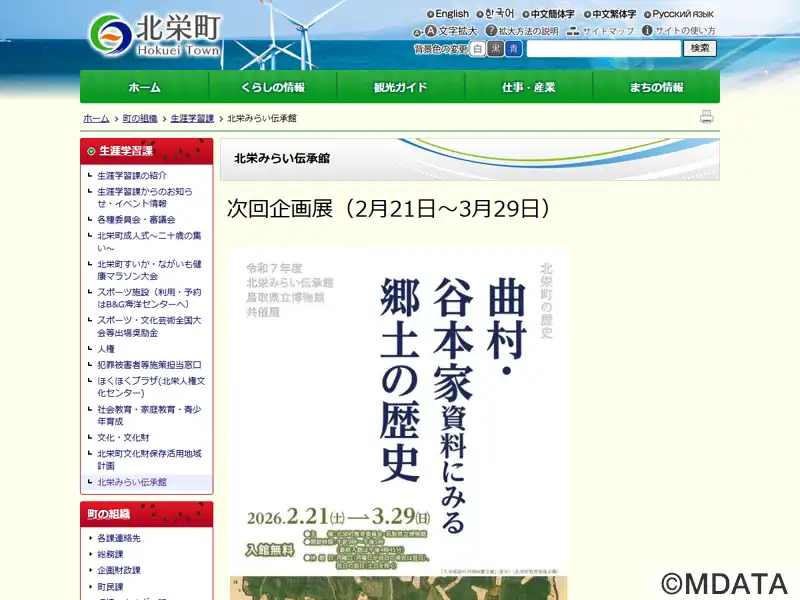Image resolution: width=800 pixels, height=600 pixels.
Task: Click the 文字拡大 text enlarge icon
Action: [x=445, y=31]
